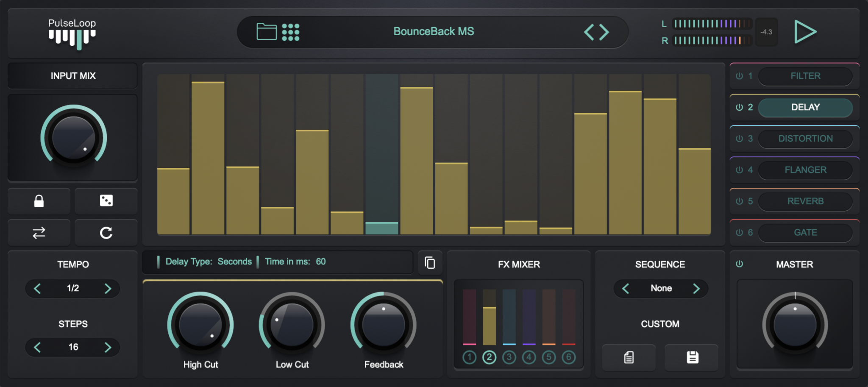Switch to the Distortion effect tab
Screen dimensions: 868x387
[x=805, y=139]
